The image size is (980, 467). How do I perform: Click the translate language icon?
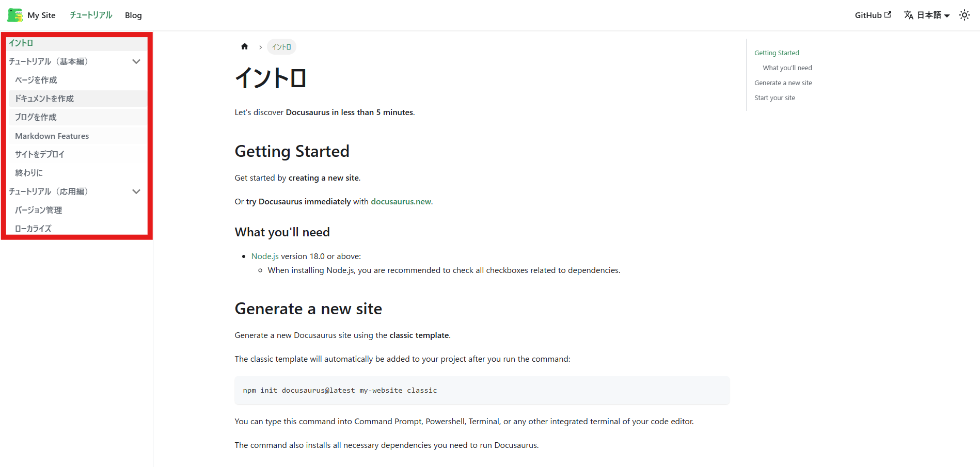tap(909, 15)
